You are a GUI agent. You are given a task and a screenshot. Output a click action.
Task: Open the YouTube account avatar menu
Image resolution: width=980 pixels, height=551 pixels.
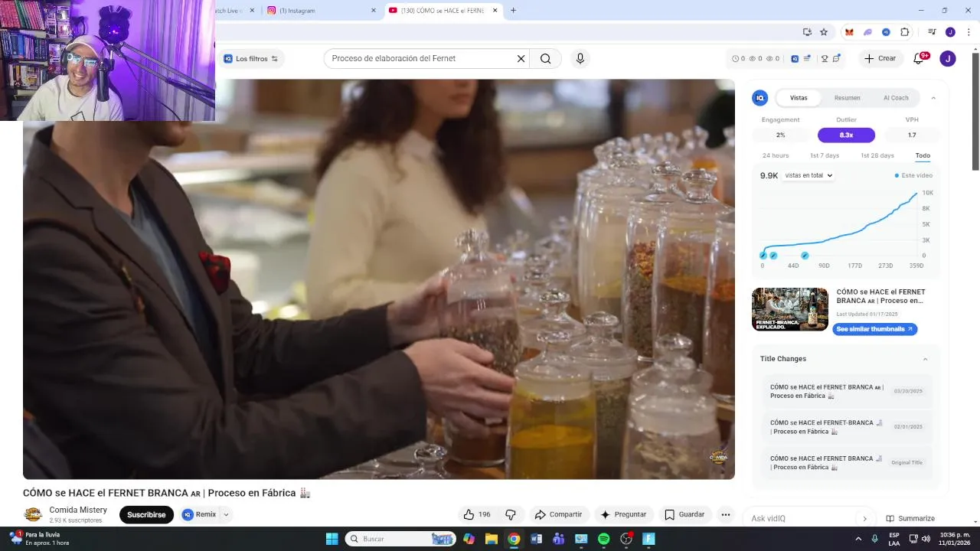point(948,59)
